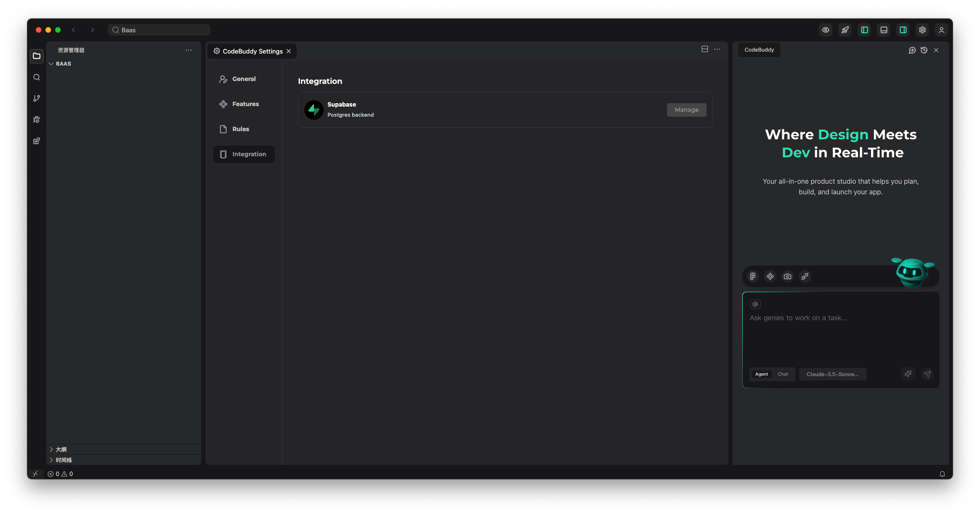Select the CodeBuddy panel tab
Image resolution: width=980 pixels, height=515 pixels.
click(759, 50)
